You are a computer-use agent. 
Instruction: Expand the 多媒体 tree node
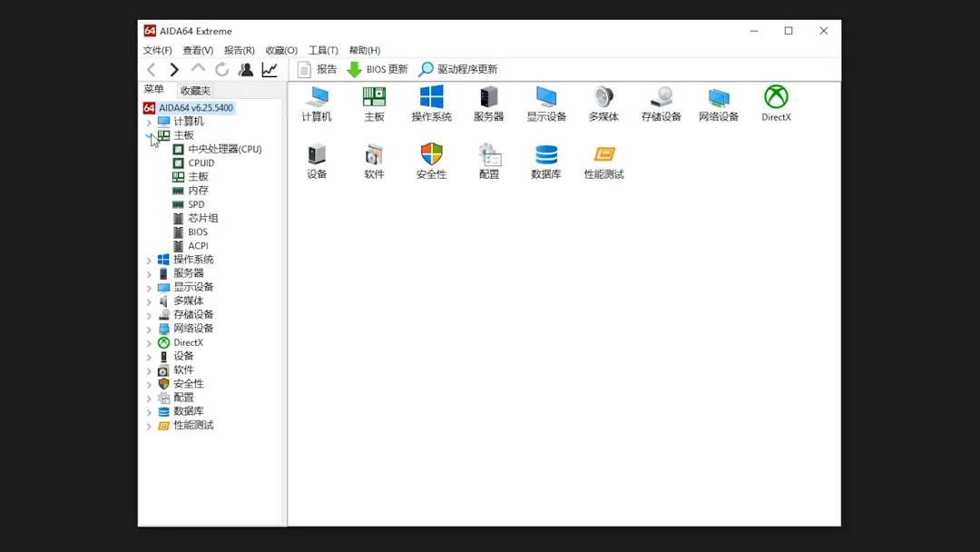click(149, 301)
